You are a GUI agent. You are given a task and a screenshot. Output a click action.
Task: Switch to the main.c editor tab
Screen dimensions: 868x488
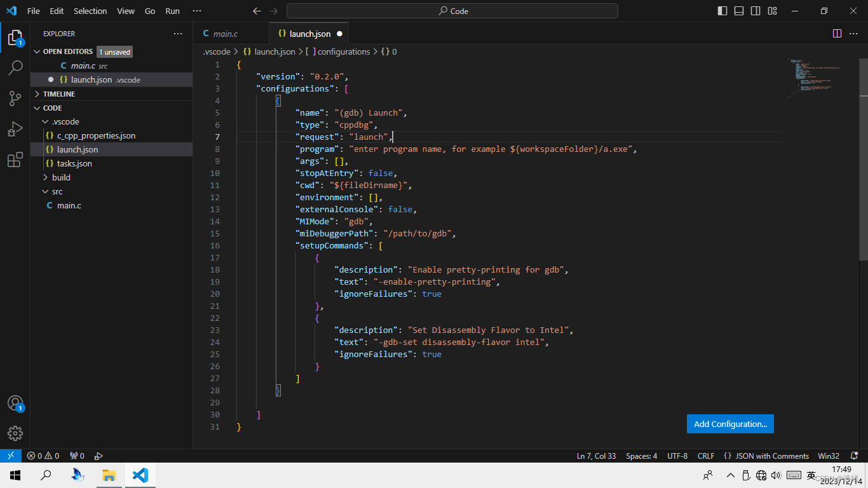225,34
